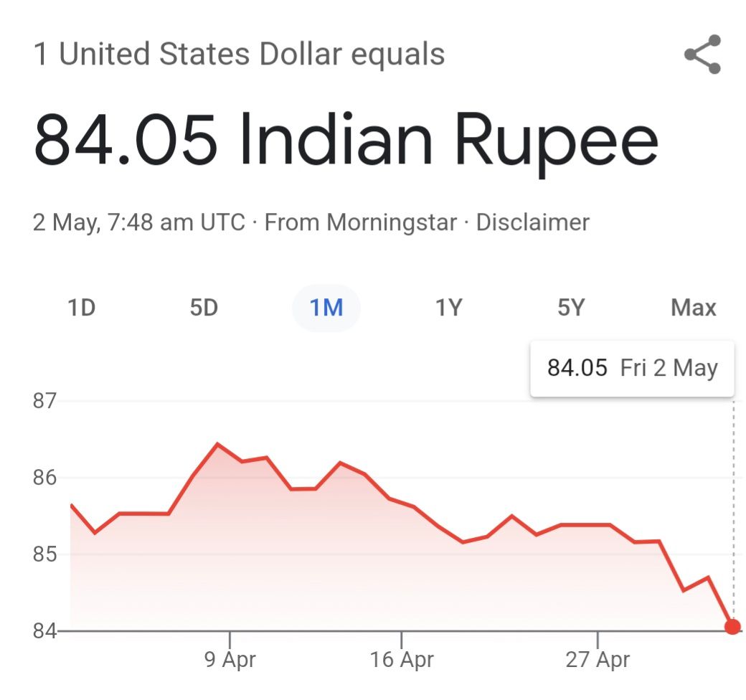Click the 16 Apr axis label
746x700 pixels.
402,659
